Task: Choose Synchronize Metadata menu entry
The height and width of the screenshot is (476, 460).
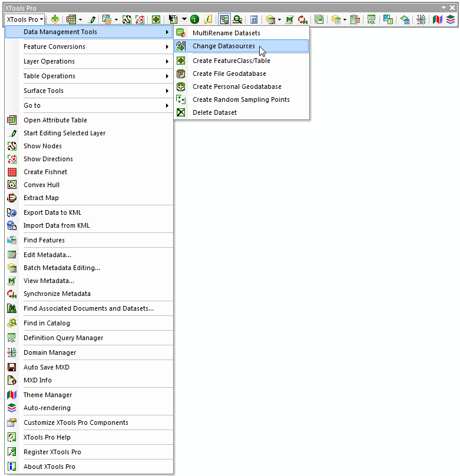Action: pos(89,294)
